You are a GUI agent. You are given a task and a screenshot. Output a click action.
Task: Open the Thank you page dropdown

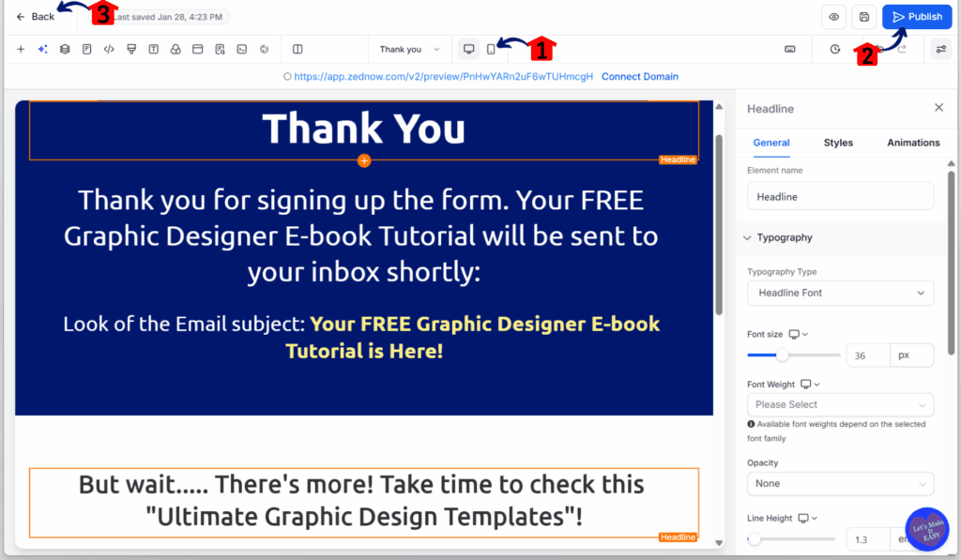pyautogui.click(x=409, y=49)
